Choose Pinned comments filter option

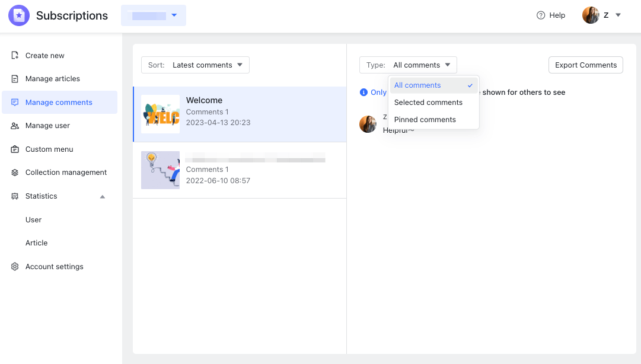point(433,120)
